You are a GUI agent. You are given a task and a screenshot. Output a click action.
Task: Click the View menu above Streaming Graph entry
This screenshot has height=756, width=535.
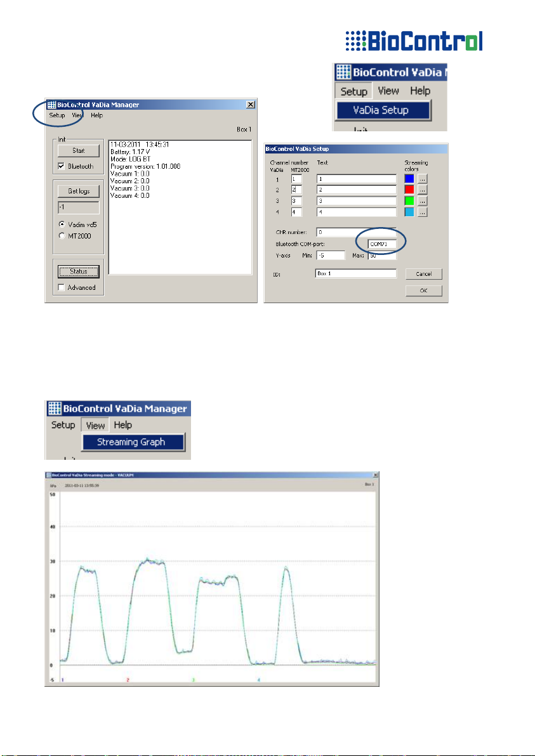point(95,425)
